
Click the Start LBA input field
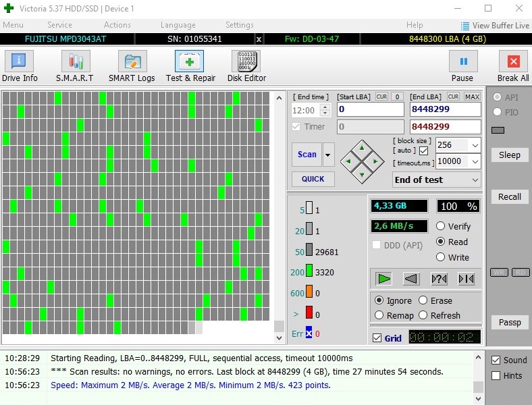tap(369, 109)
